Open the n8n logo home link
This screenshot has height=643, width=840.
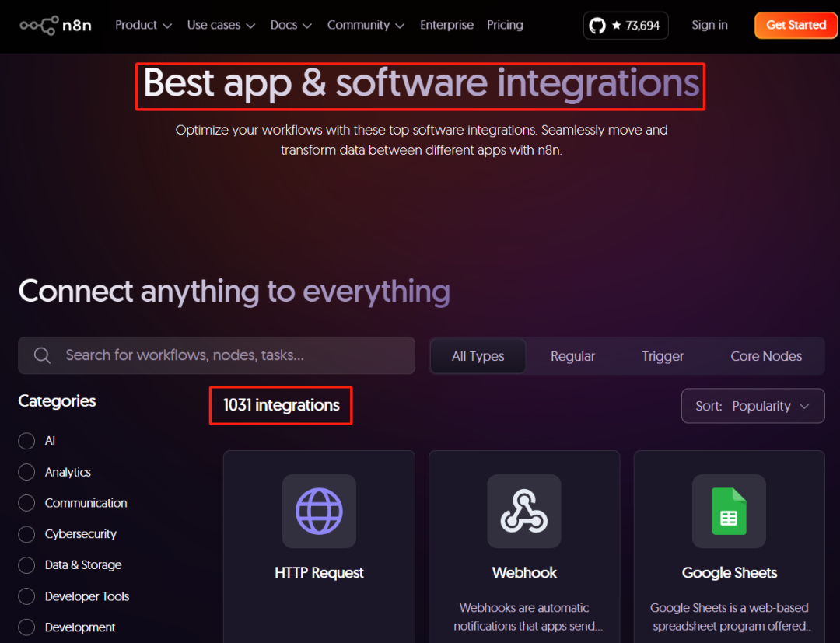pos(56,25)
